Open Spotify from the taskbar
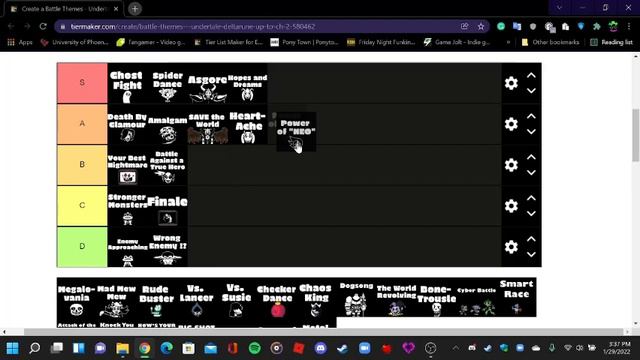The width and height of the screenshot is (640, 360). coord(255,348)
